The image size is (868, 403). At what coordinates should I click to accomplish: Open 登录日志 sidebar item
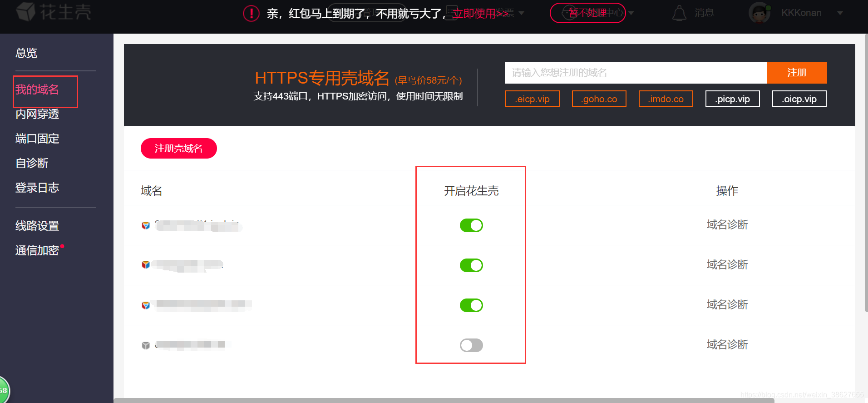click(37, 188)
